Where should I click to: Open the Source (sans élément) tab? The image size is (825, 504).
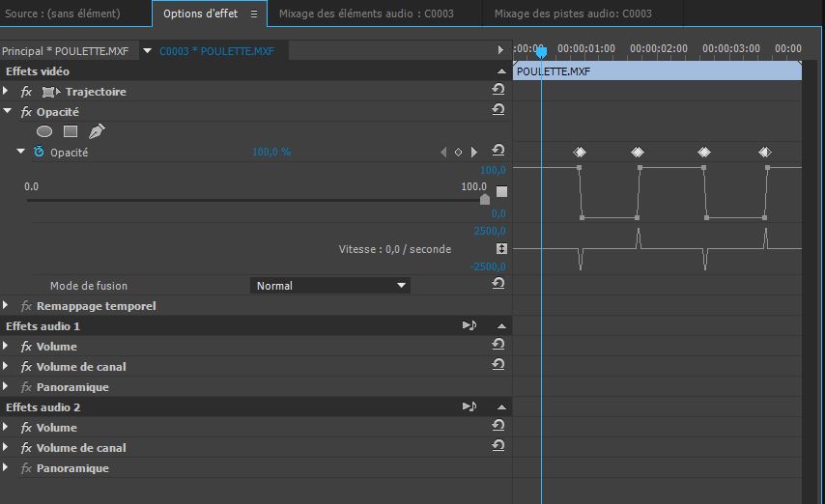pos(63,14)
